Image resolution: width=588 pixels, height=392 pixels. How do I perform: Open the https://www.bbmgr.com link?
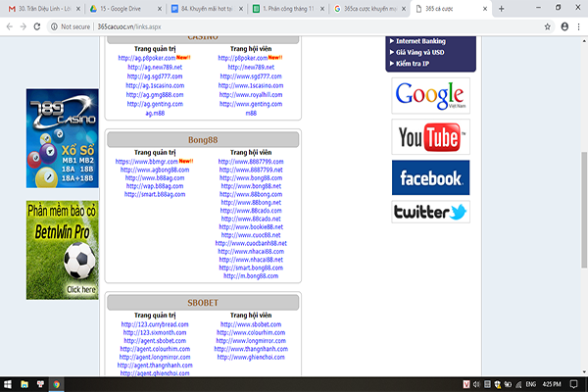pyautogui.click(x=147, y=162)
